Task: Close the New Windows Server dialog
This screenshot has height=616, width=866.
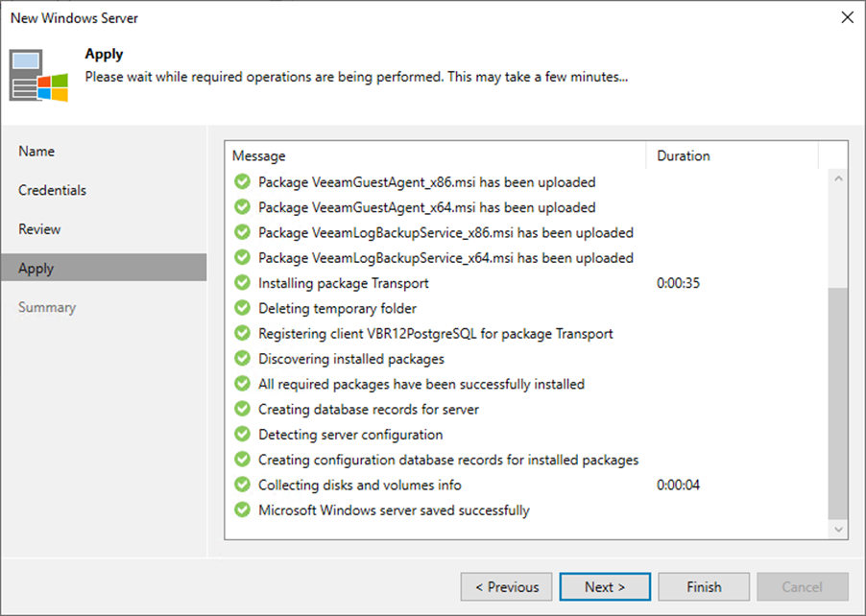Action: pos(847,17)
